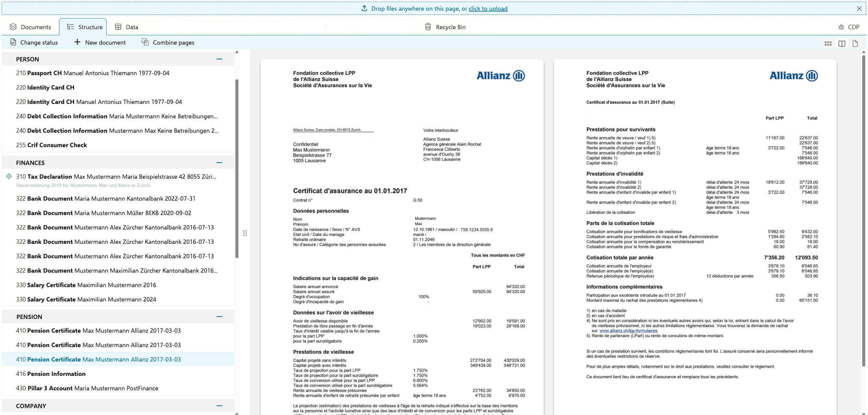Click the Structure tree icon
This screenshot has height=415, width=868.
[70, 27]
